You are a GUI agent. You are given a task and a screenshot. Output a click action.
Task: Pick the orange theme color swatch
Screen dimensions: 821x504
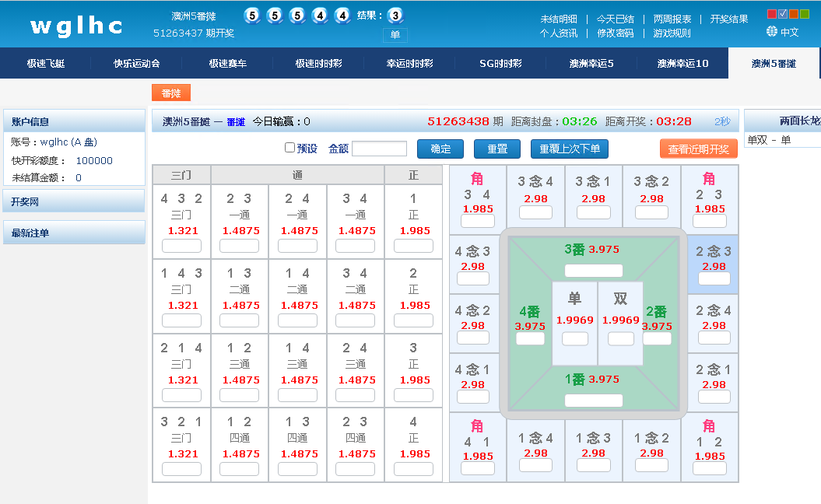(794, 13)
